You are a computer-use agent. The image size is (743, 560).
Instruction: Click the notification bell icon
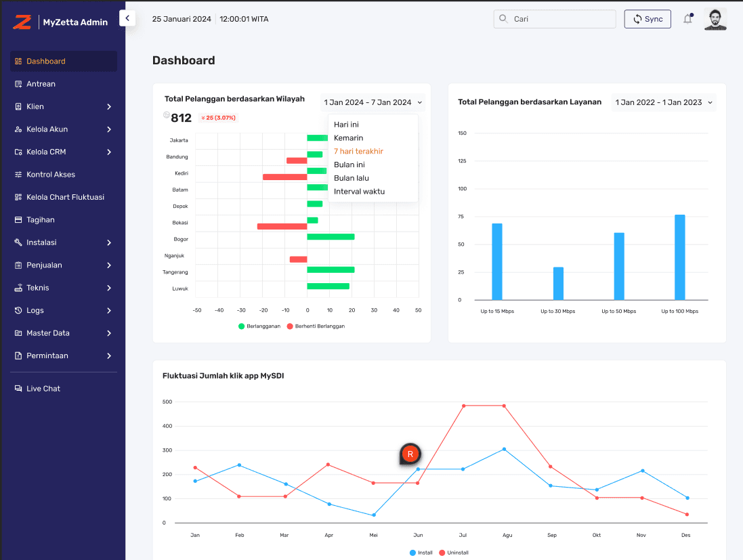click(687, 19)
